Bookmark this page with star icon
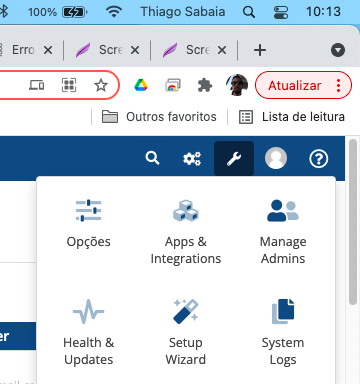The height and width of the screenshot is (384, 360). 101,85
